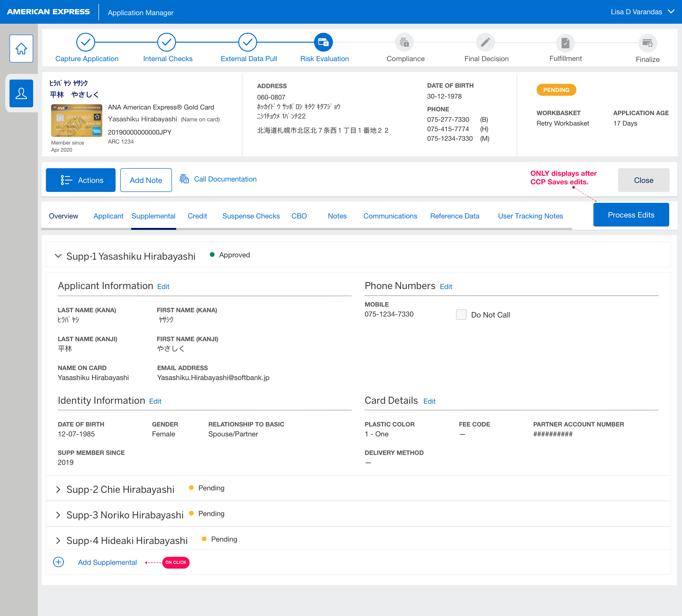Viewport: 682px width, 616px height.
Task: Expand the Supp-4 Hideaki Hirabayashi section
Action: click(58, 540)
